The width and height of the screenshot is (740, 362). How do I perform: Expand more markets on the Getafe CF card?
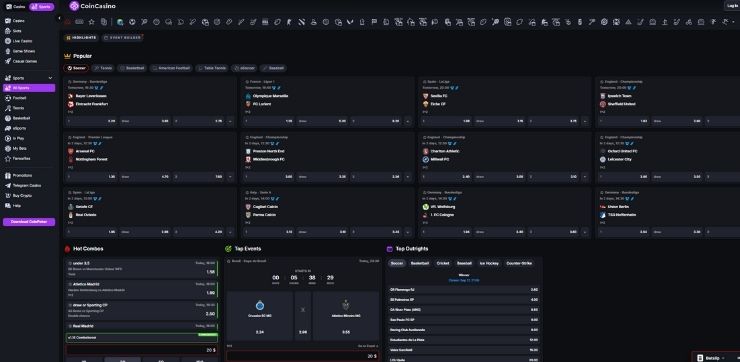coord(230,232)
